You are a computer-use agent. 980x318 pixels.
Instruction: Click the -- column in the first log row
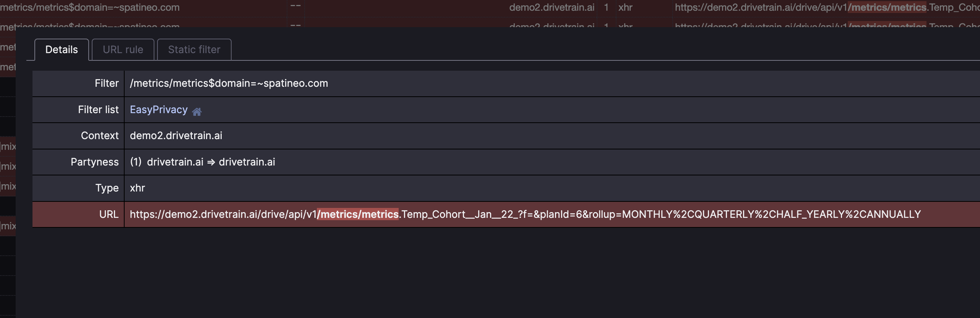point(295,6)
